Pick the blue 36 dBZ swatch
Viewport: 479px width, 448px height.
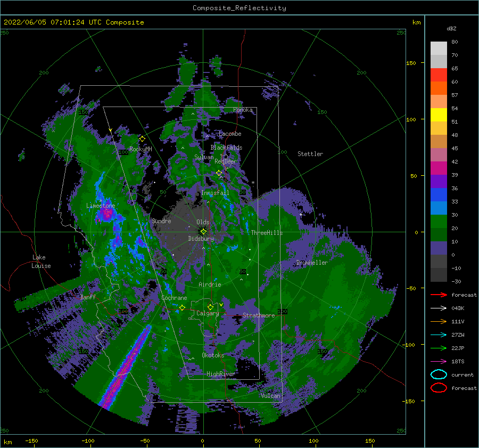(x=439, y=194)
